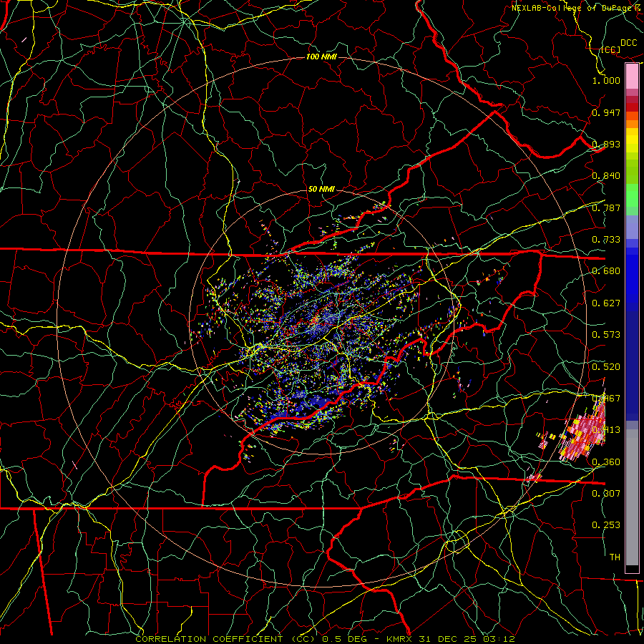644x644 pixels.
Task: Click the 0.893 scale value
Action: pyautogui.click(x=606, y=144)
